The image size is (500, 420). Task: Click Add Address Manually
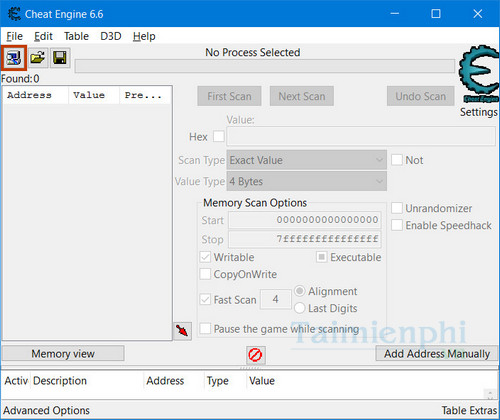437,353
